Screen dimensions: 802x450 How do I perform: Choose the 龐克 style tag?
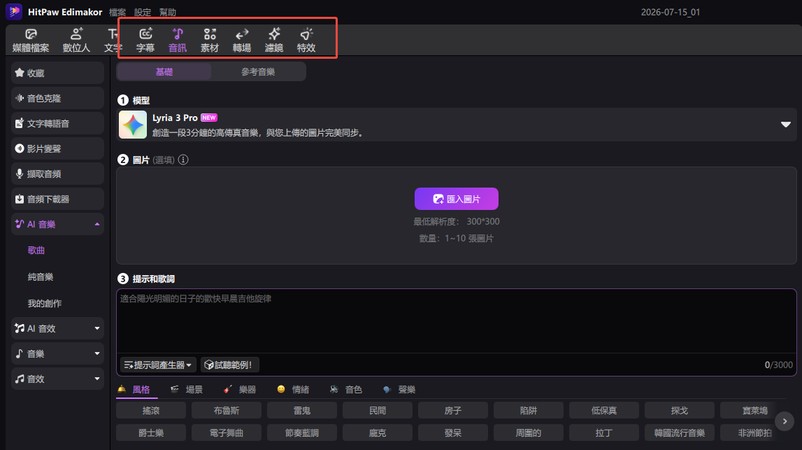click(x=377, y=433)
